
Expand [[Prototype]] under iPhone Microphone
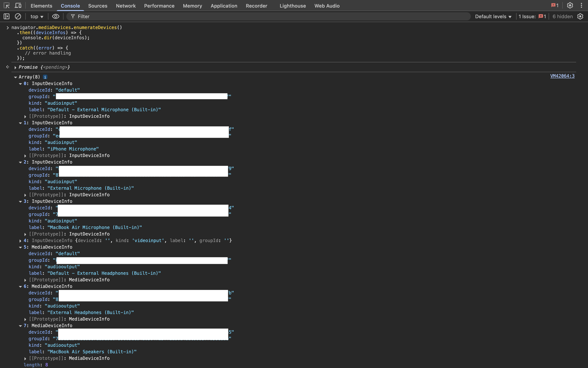pyautogui.click(x=25, y=156)
